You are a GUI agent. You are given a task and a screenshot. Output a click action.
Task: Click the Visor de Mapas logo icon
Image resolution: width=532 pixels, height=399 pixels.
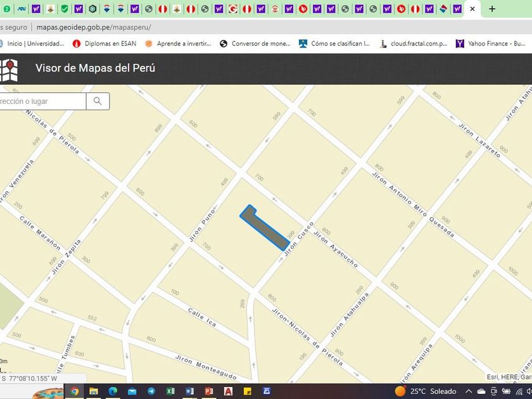[x=9, y=69]
